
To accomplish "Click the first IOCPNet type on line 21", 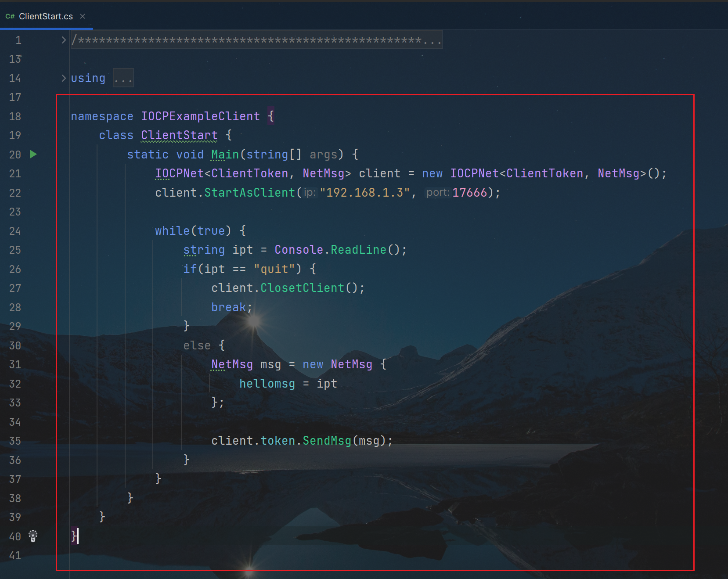I will pos(180,173).
